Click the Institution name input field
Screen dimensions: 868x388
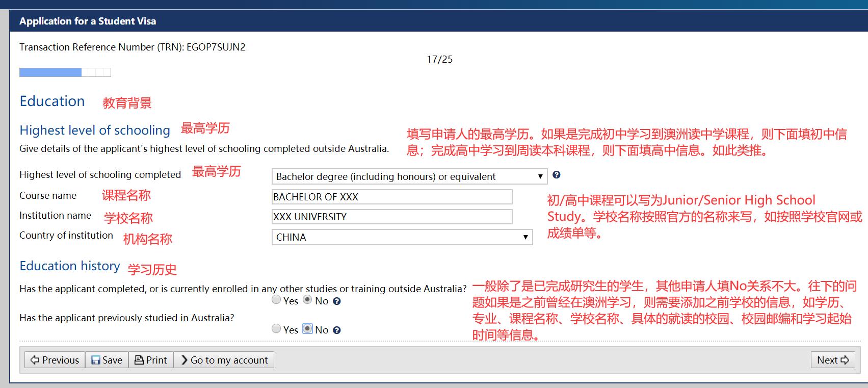[x=392, y=217]
